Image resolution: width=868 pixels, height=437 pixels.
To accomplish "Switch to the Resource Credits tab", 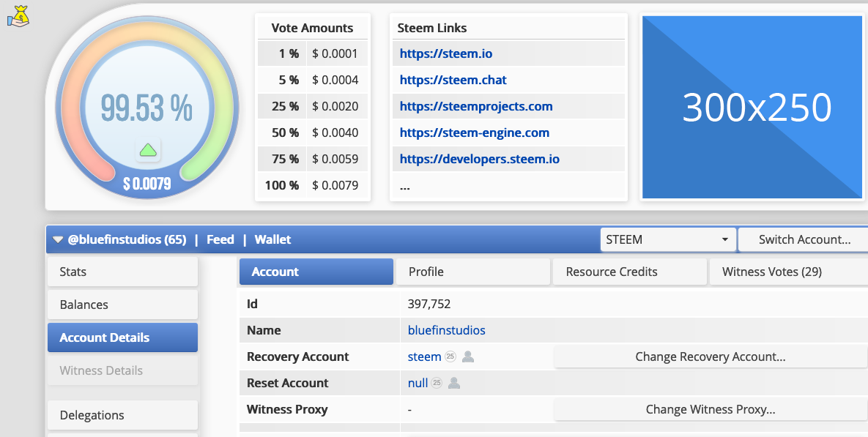I will [x=630, y=272].
